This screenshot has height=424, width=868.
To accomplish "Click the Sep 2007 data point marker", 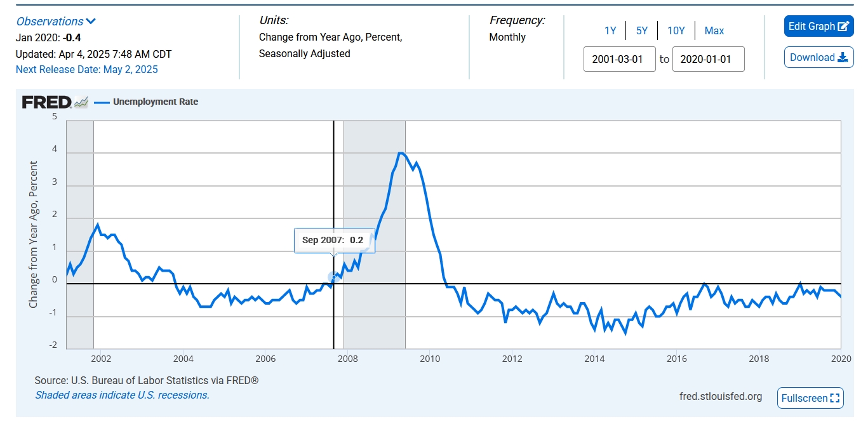I will 334,277.
